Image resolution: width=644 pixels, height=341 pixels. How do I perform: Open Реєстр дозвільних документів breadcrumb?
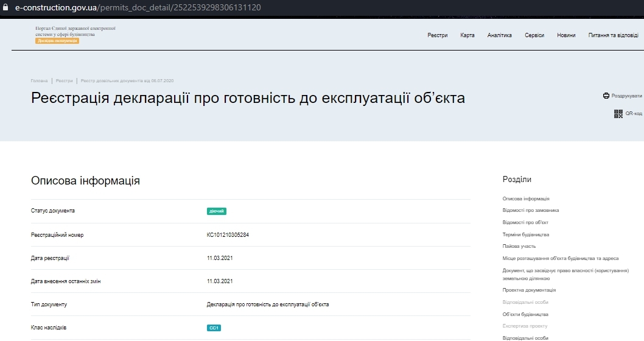point(127,81)
